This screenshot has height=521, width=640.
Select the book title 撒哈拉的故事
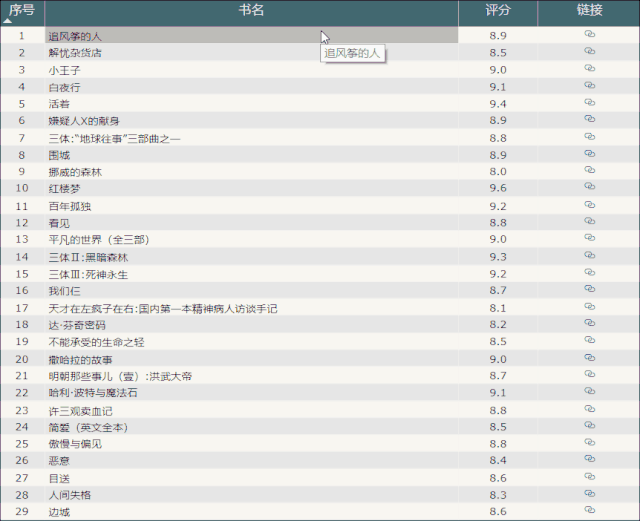tap(80, 359)
